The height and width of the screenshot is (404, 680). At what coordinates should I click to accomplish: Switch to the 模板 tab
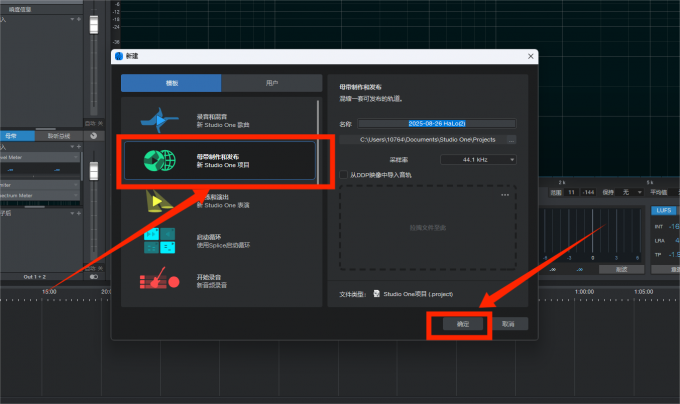(171, 83)
